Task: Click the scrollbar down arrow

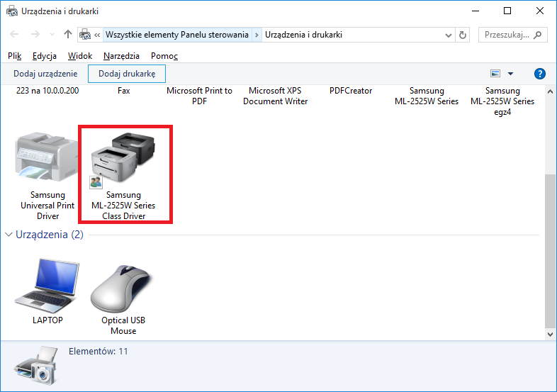Action: tap(550, 335)
